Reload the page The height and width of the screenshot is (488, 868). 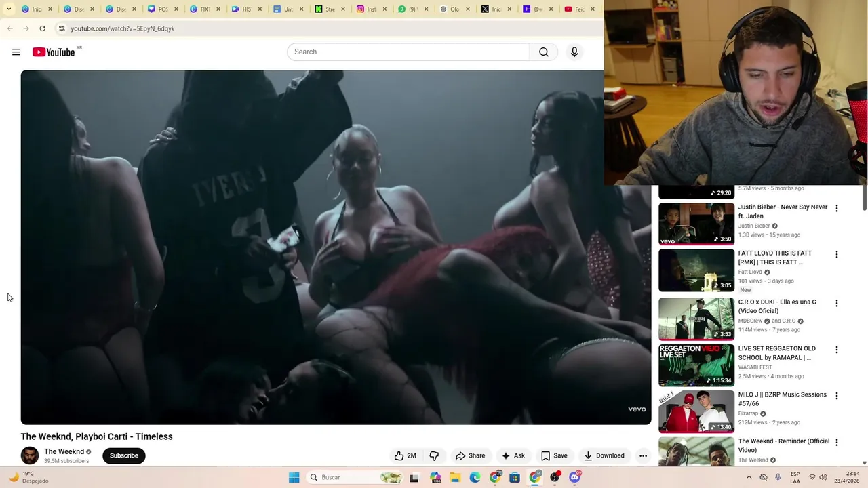[x=43, y=28]
